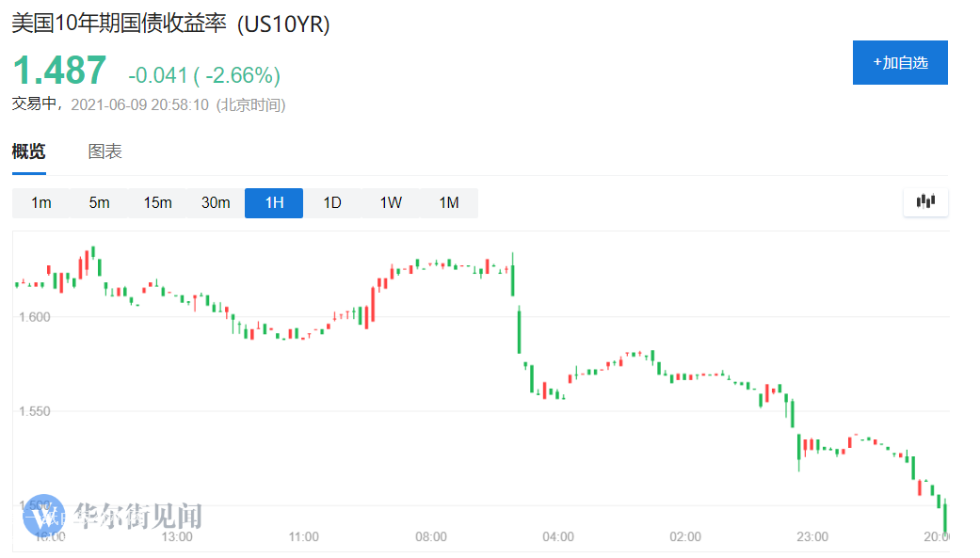
Task: Set chart interval to 30m
Action: (216, 203)
